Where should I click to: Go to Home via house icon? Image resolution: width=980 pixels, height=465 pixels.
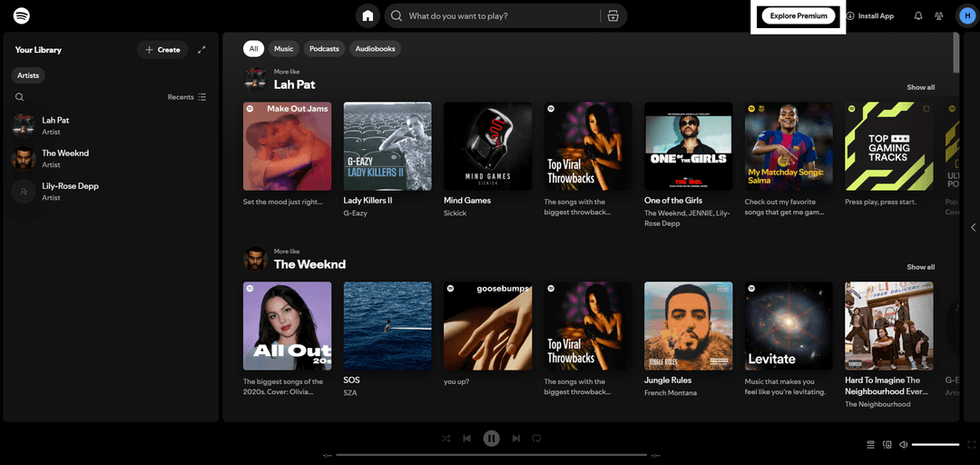[367, 16]
